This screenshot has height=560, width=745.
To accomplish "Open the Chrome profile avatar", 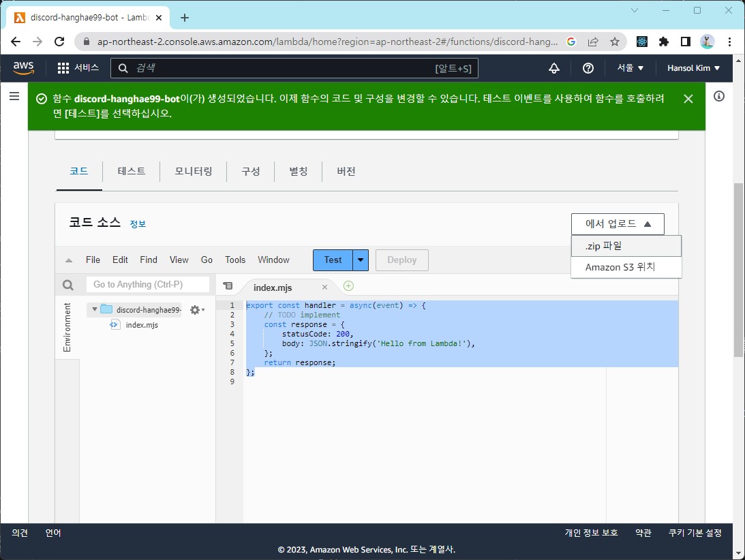I will click(x=707, y=42).
